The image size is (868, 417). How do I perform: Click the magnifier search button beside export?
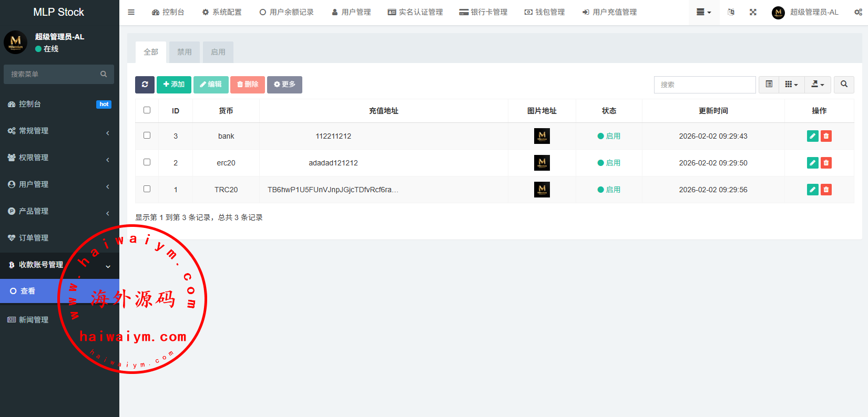(x=844, y=85)
